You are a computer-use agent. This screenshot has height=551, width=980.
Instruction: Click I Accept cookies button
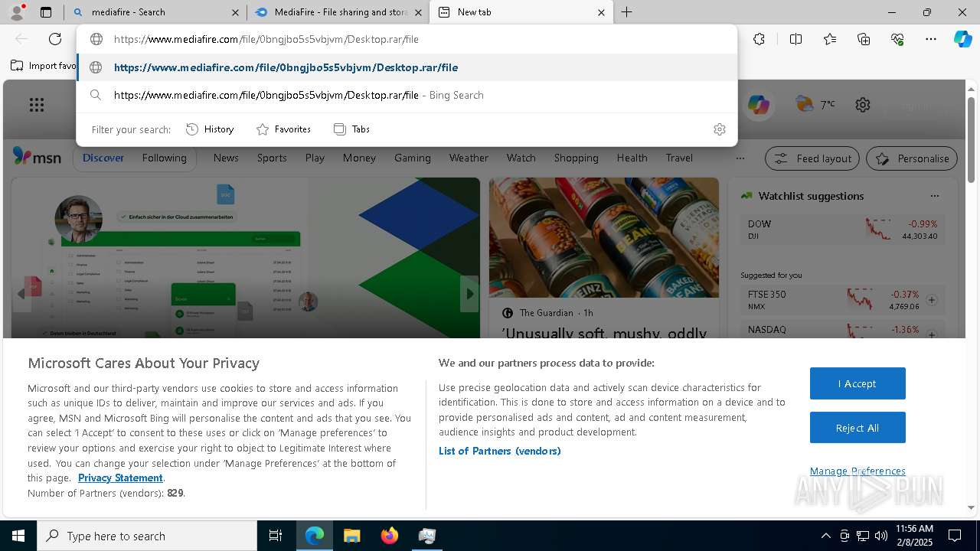(857, 383)
